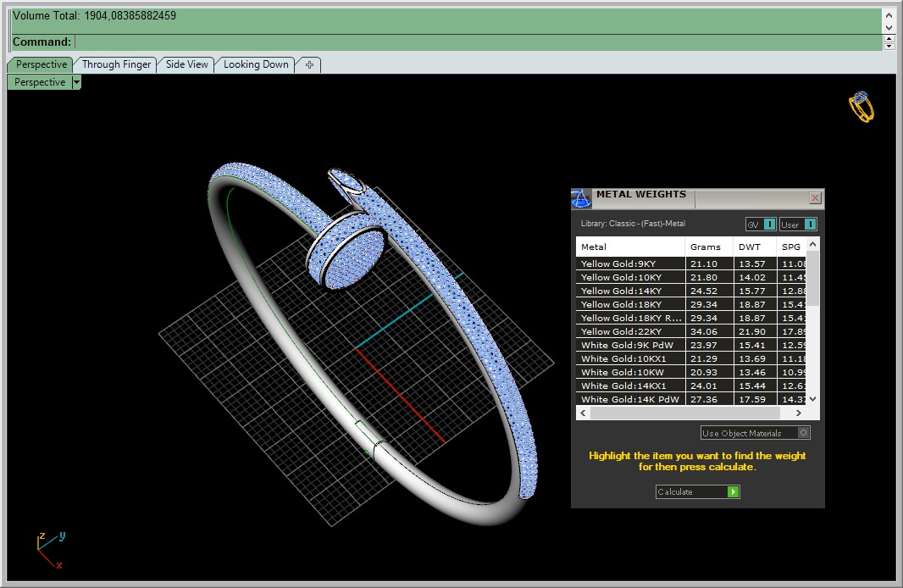This screenshot has width=903, height=588.
Task: Select the Yellow Gold:14KY row
Action: pyautogui.click(x=691, y=291)
